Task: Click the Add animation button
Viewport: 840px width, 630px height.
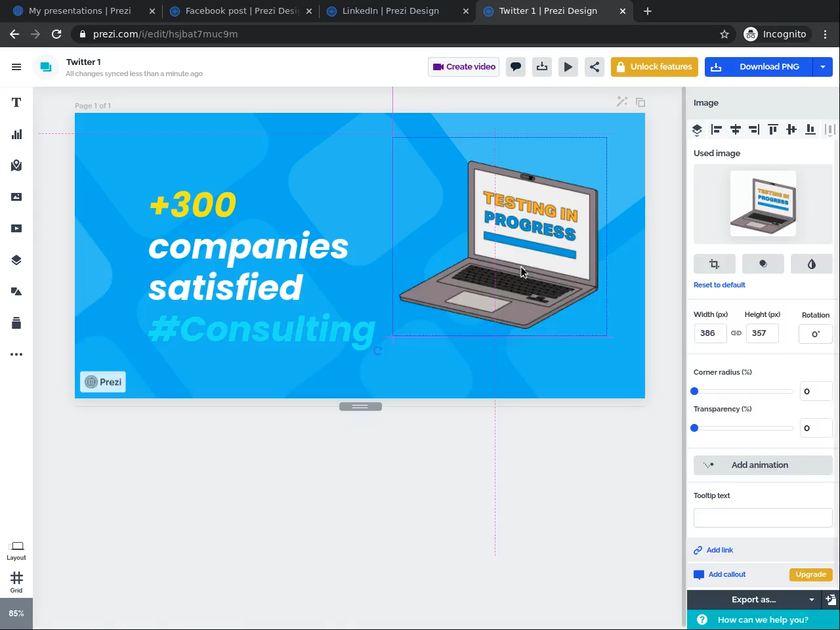Action: coord(763,465)
